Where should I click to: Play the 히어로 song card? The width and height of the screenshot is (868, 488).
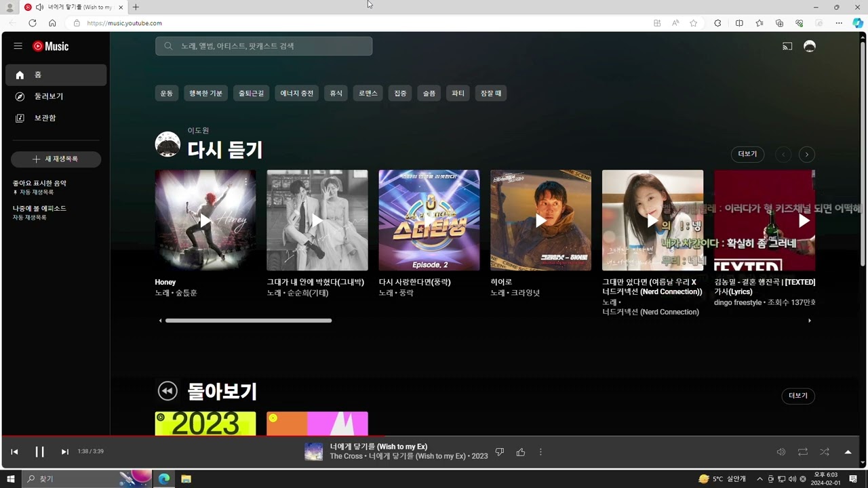click(x=541, y=220)
